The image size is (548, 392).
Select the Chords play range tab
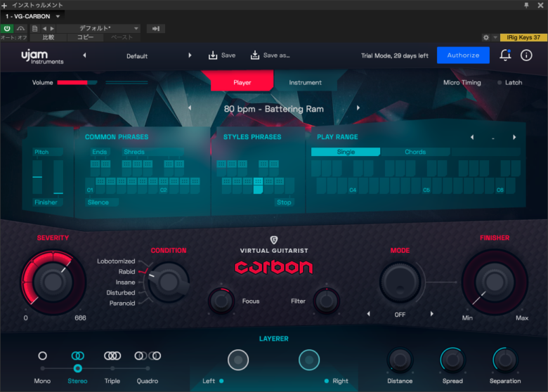[415, 152]
